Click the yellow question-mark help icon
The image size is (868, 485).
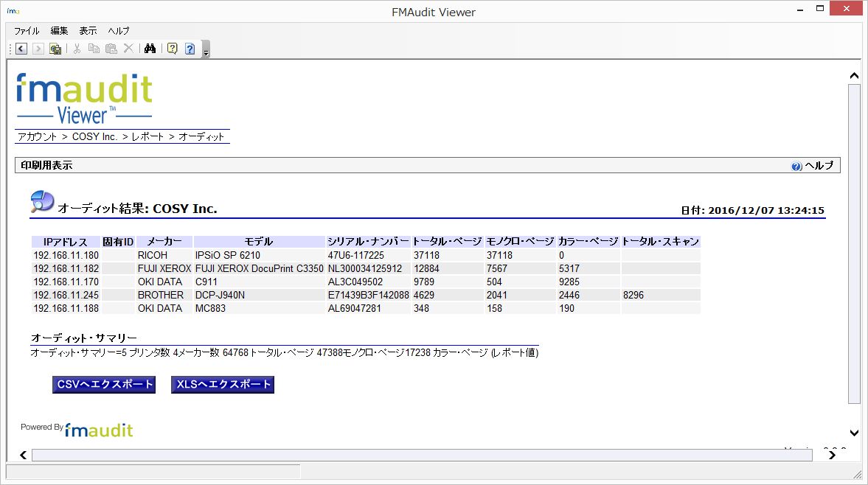click(x=172, y=49)
